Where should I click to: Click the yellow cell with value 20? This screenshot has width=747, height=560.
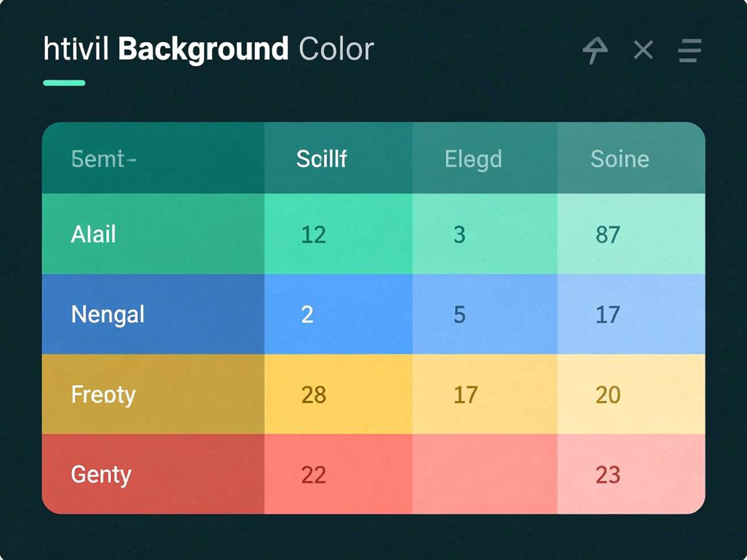(x=630, y=394)
